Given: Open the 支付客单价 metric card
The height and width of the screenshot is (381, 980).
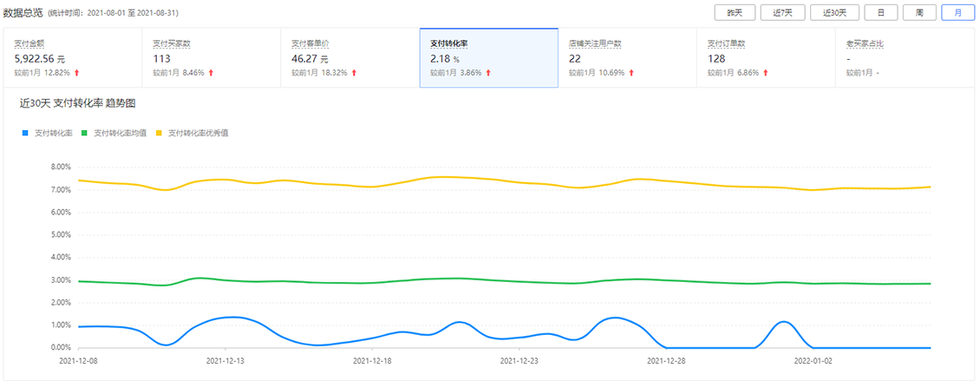Looking at the screenshot, I should (x=350, y=57).
